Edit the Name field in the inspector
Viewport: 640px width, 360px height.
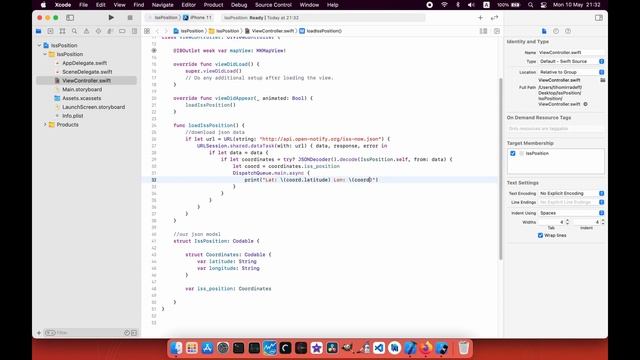point(571,53)
